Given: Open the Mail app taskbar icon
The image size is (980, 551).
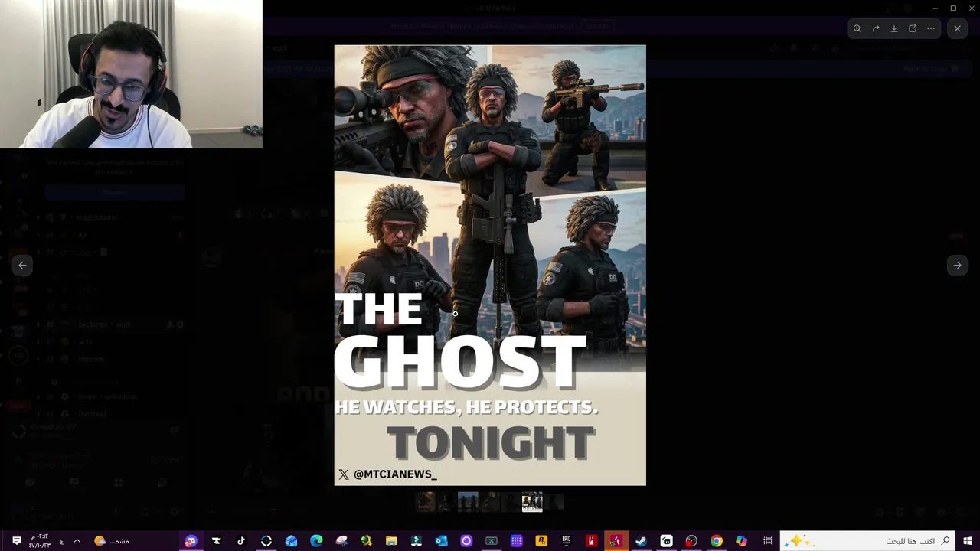Looking at the screenshot, I should click(291, 541).
